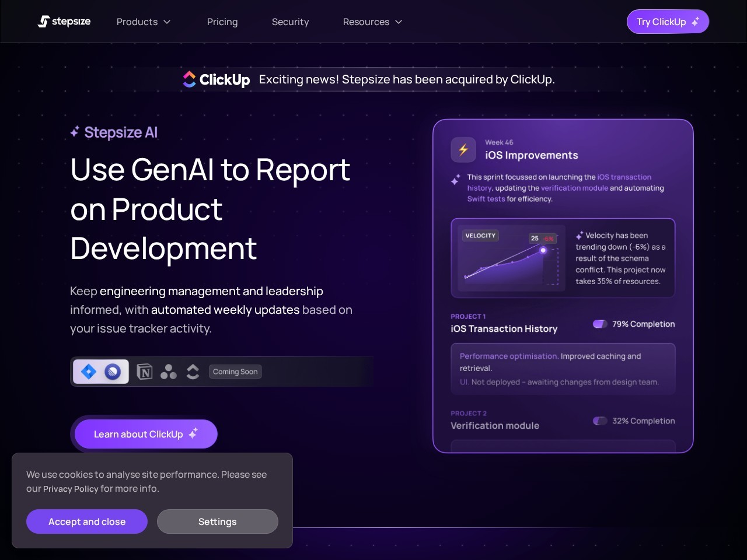Screen dimensions: 747x560
Task: Click the Asana integration icon
Action: click(x=169, y=372)
